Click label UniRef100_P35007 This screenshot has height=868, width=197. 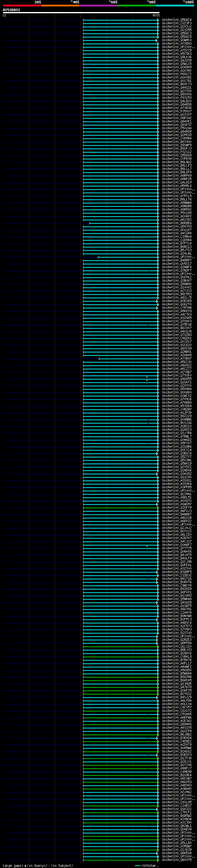(x=176, y=111)
